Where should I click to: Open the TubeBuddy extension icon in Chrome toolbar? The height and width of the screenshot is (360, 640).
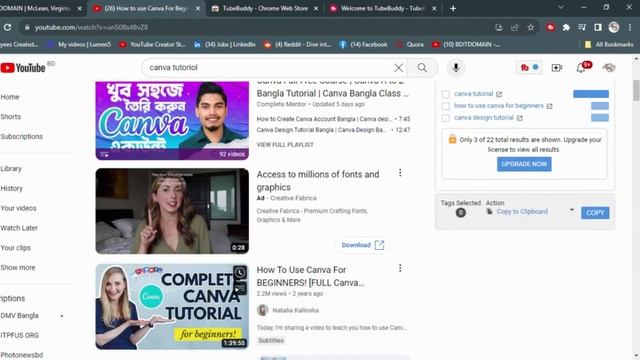coord(551,27)
